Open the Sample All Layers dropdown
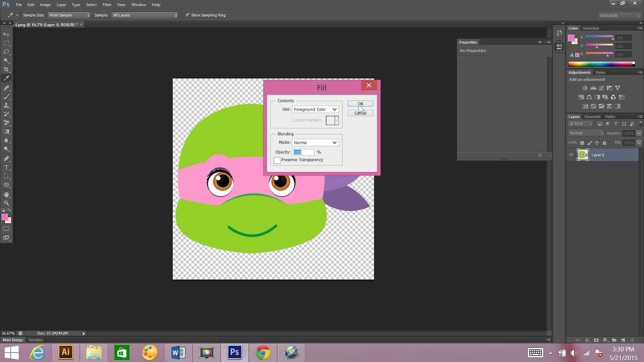The width and height of the screenshot is (644, 362). click(145, 15)
